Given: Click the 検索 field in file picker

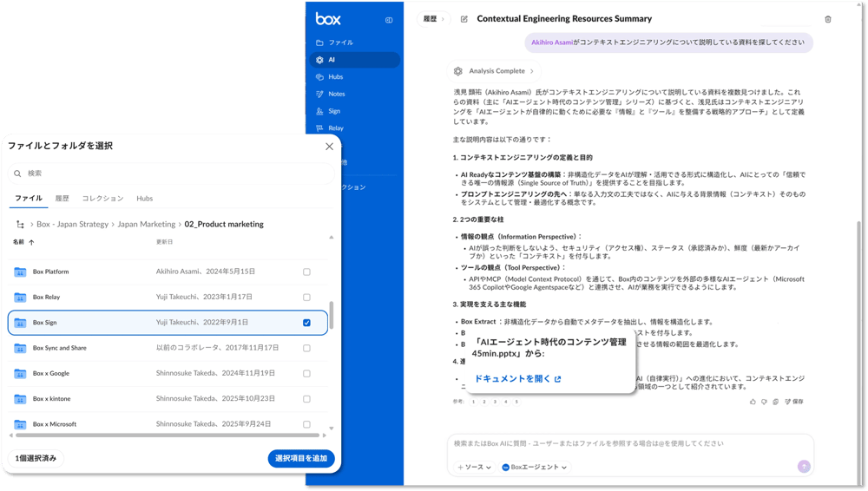Looking at the screenshot, I should point(172,173).
